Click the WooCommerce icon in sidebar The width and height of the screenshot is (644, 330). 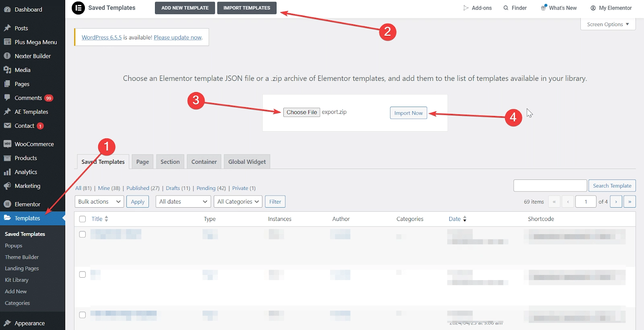[x=7, y=144]
